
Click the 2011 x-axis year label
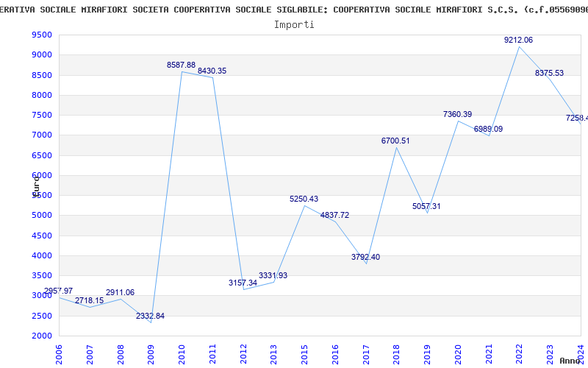[x=212, y=355]
